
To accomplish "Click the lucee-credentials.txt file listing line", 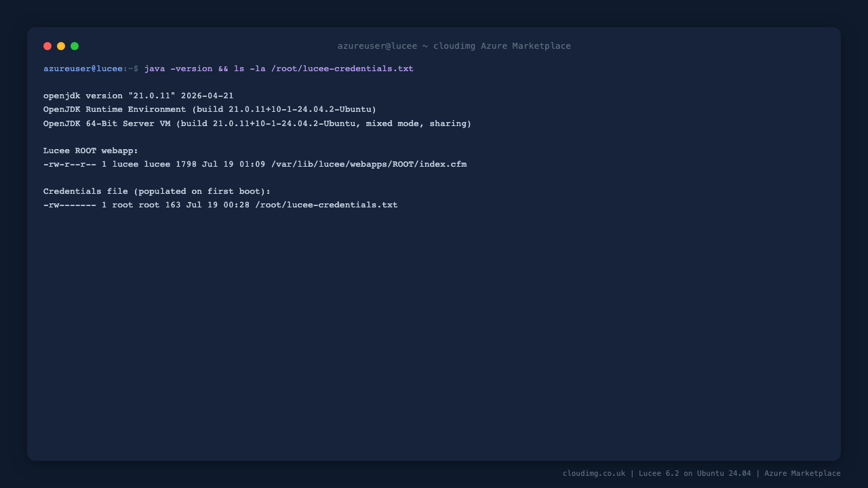I will 220,205.
